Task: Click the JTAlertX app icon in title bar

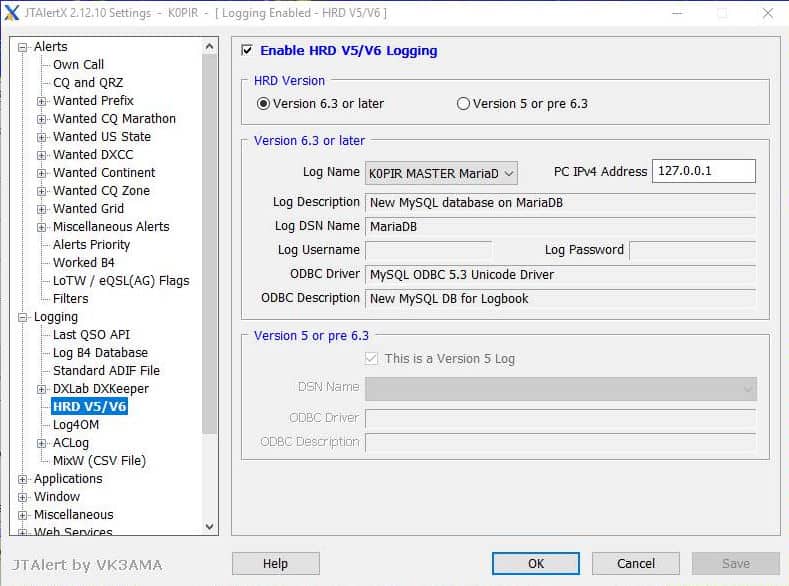Action: 12,13
